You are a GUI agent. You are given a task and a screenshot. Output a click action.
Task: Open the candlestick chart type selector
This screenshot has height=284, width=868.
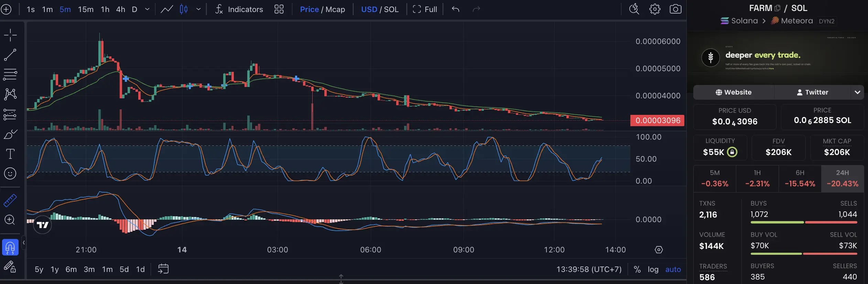tap(184, 9)
